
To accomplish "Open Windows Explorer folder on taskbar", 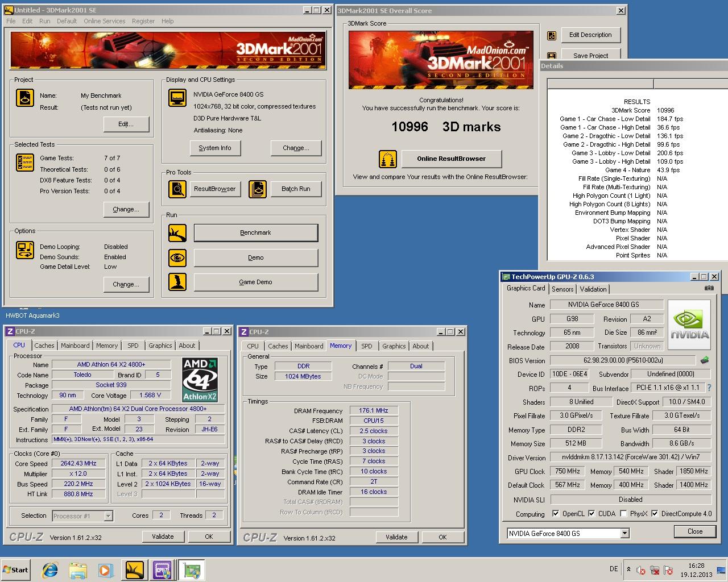I will point(78,570).
